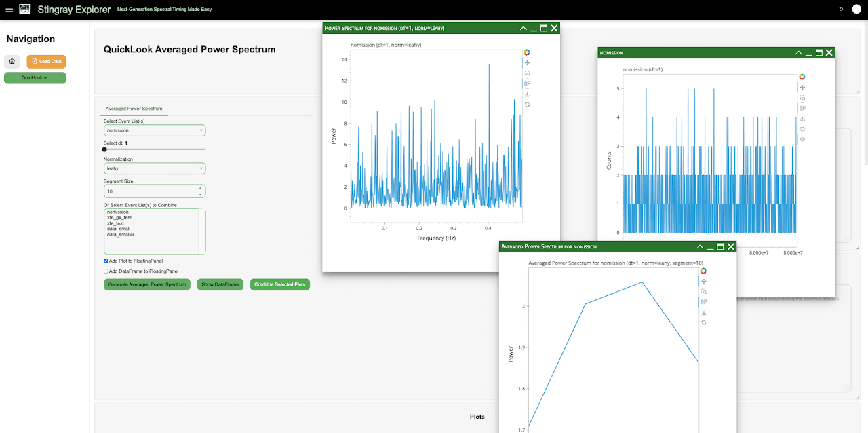Open Bokeh logo in Averaged Power Spectrum window
The width and height of the screenshot is (868, 433).
click(703, 271)
